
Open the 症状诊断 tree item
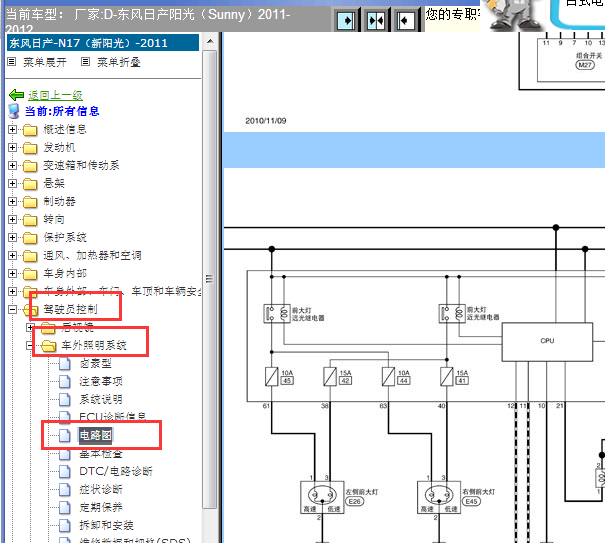(101, 489)
